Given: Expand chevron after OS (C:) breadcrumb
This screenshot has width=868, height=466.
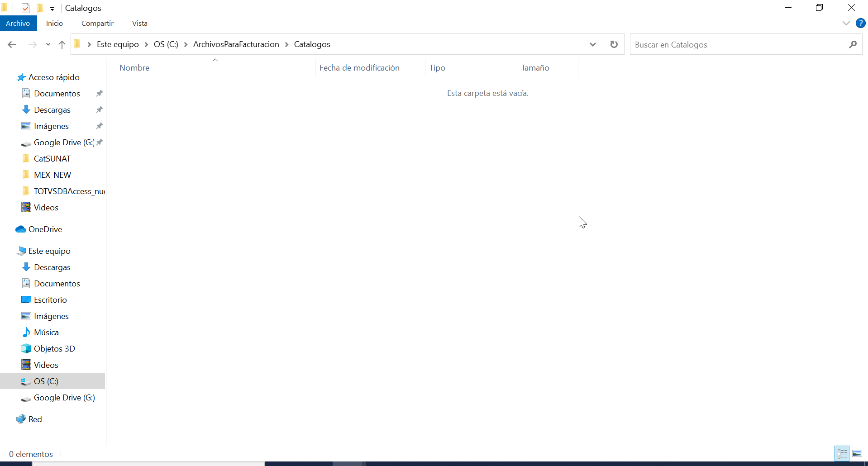Looking at the screenshot, I should [186, 44].
